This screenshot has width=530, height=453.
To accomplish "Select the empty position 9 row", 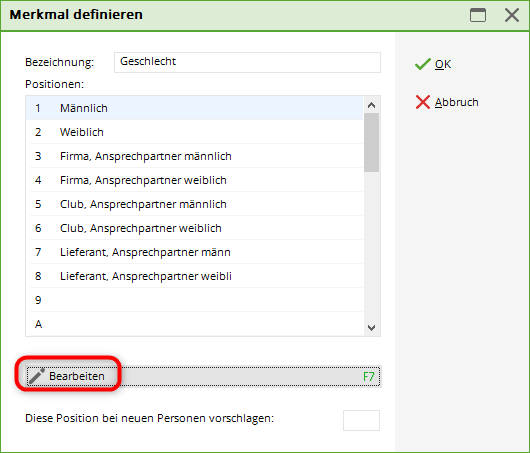I will click(194, 300).
